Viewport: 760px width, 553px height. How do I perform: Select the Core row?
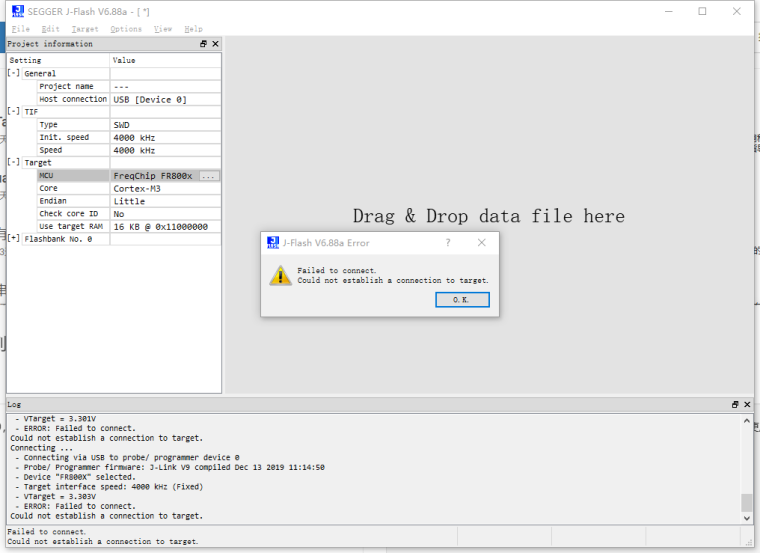(x=128, y=188)
